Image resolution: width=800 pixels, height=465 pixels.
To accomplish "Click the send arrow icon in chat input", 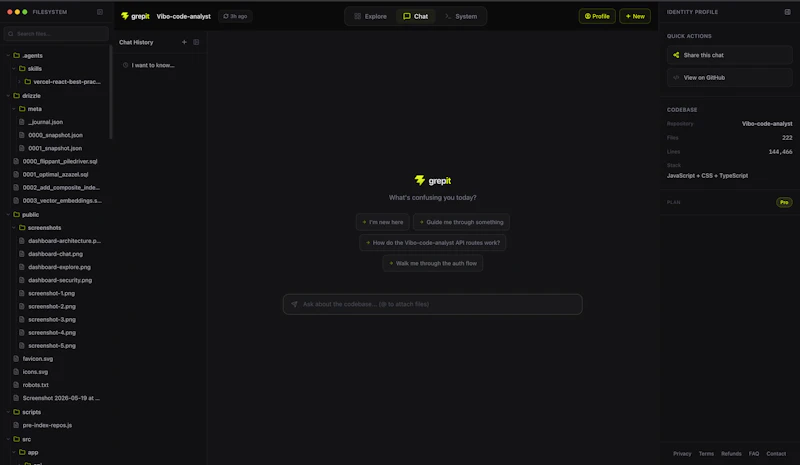I will 294,304.
